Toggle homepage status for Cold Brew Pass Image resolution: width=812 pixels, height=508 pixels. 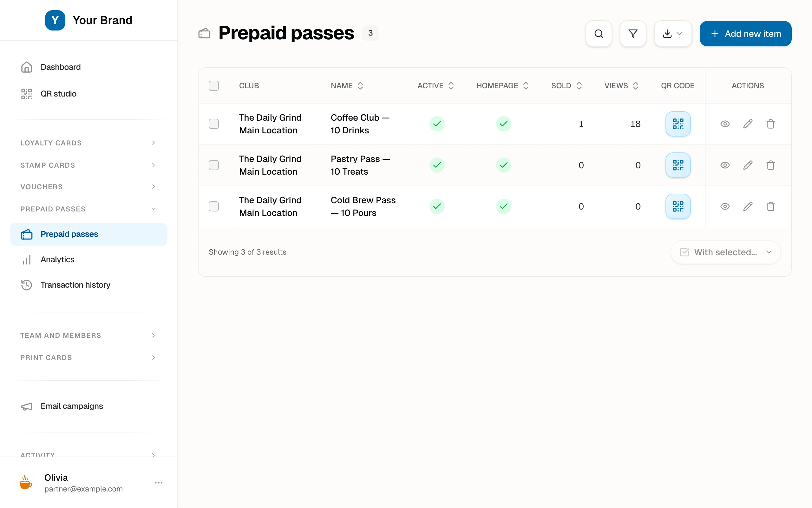click(x=503, y=206)
